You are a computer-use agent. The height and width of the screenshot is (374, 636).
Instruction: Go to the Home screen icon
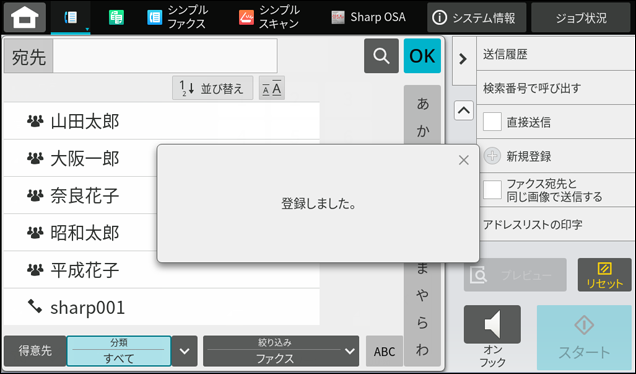coord(24,17)
